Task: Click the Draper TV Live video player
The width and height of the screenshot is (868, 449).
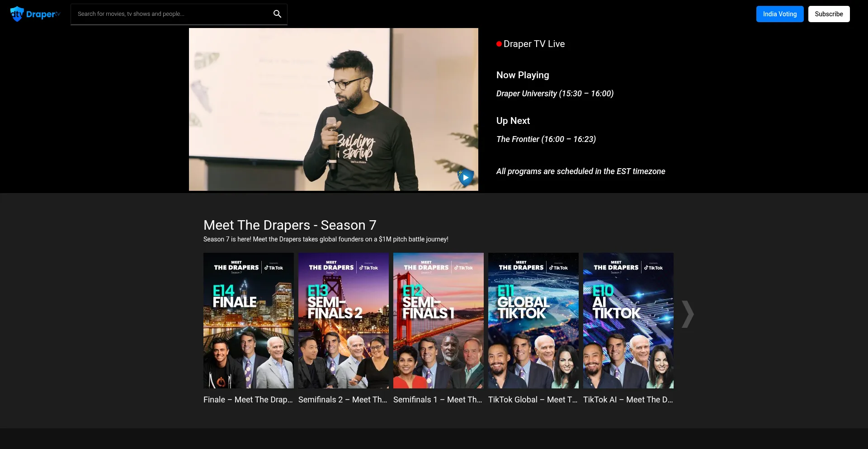Action: pos(333,109)
